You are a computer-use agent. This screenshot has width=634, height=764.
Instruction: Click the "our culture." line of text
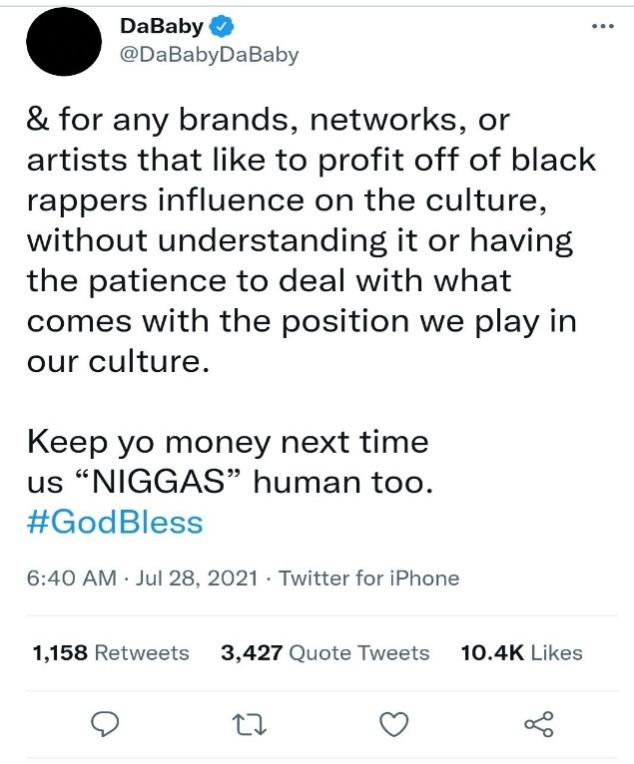tap(118, 360)
